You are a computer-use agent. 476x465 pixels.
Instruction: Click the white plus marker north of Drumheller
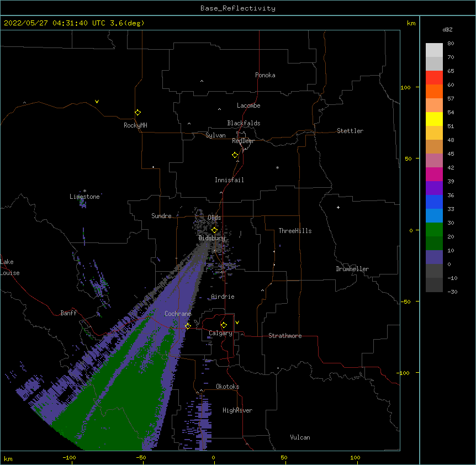tap(338, 207)
